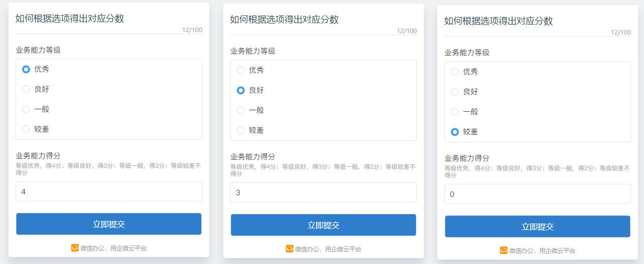Select 一般 radio in the middle form
644x264 pixels.
[x=241, y=110]
